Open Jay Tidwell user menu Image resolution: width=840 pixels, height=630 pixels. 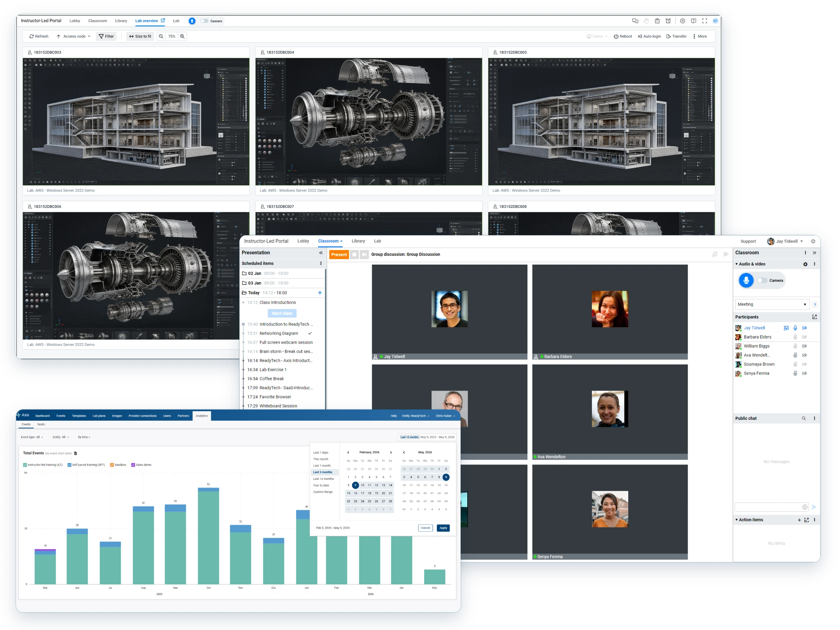click(785, 241)
